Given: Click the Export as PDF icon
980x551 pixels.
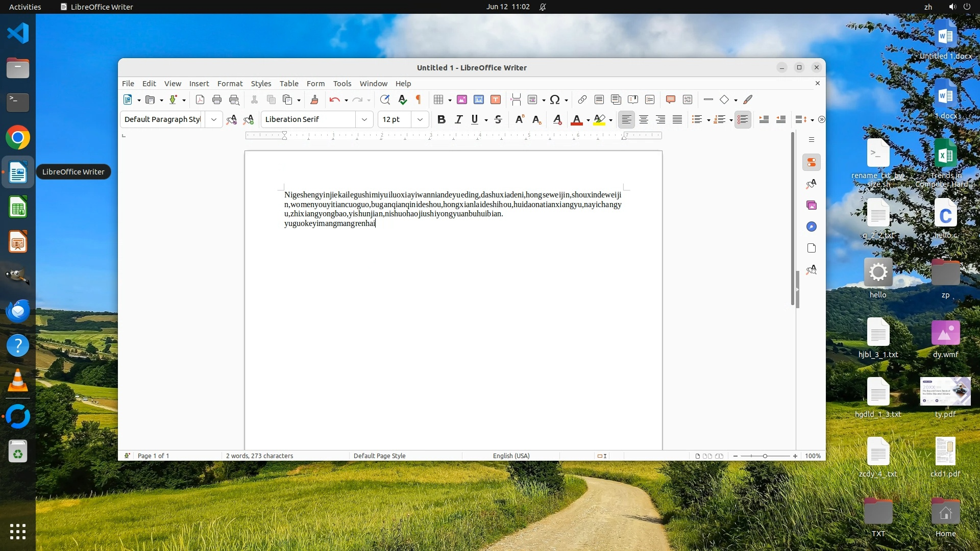Looking at the screenshot, I should [200, 99].
